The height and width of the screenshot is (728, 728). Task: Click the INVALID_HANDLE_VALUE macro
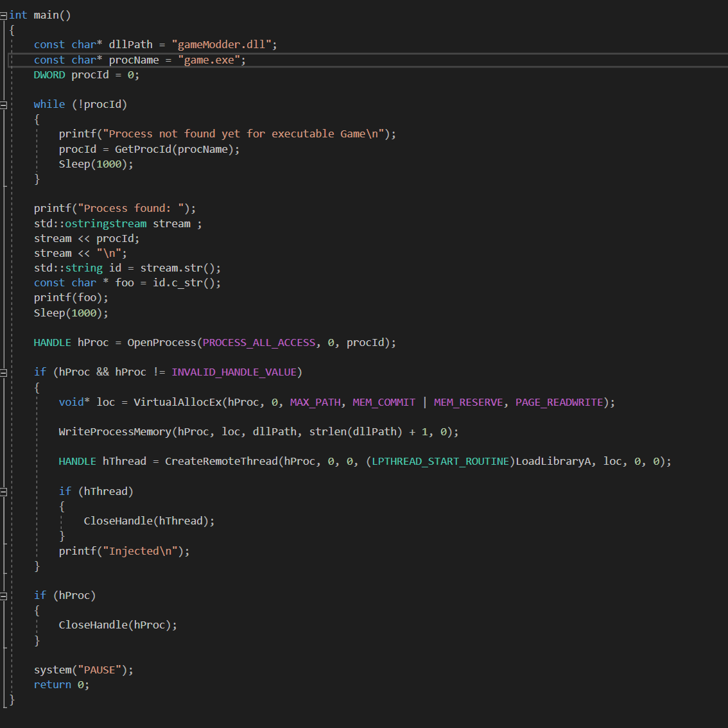click(x=234, y=372)
